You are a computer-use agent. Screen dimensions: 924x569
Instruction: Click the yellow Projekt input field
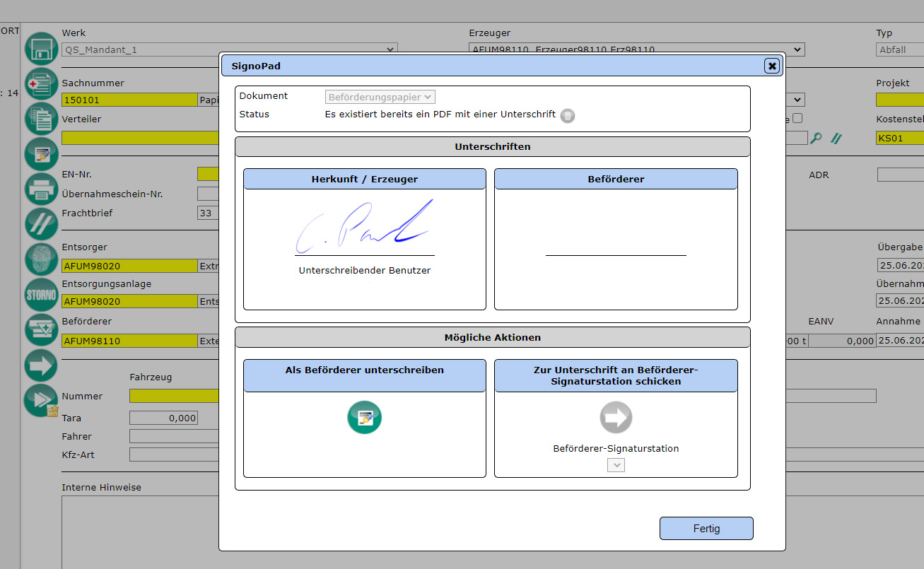tap(900, 100)
